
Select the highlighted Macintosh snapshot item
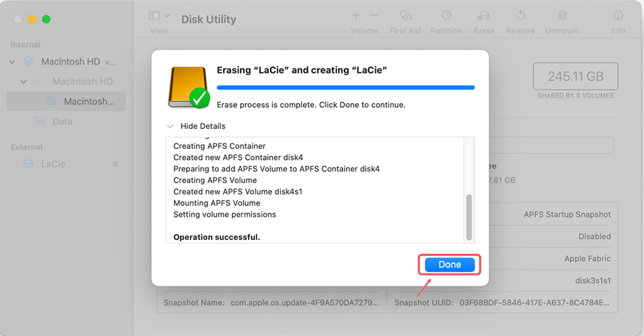pyautogui.click(x=89, y=101)
